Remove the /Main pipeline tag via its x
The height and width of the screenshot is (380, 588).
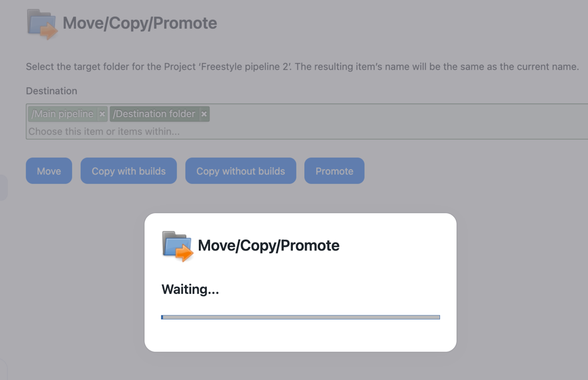click(x=102, y=114)
